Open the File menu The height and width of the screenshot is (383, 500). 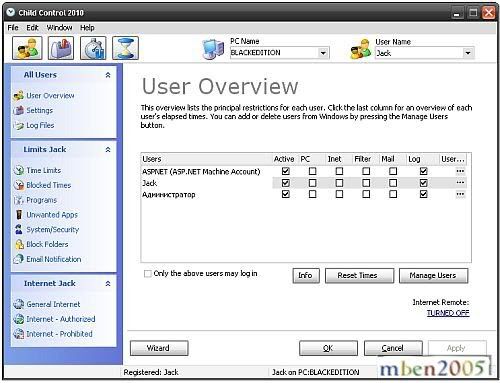13,28
